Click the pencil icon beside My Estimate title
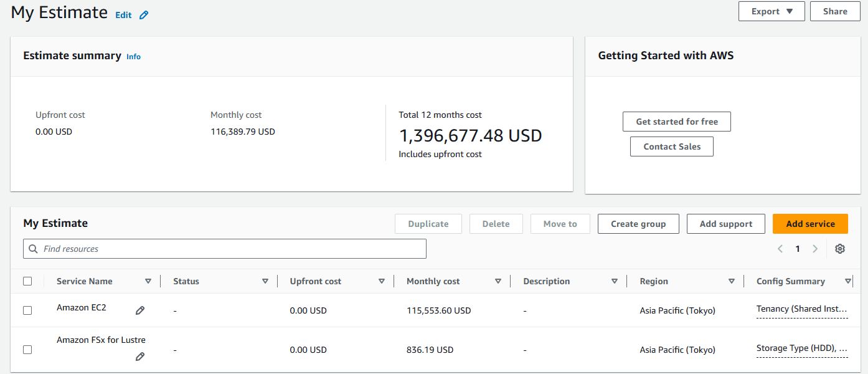This screenshot has height=374, width=868. point(144,15)
